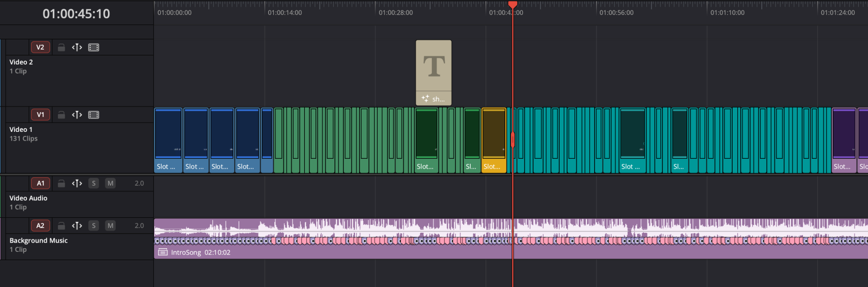The height and width of the screenshot is (287, 868).
Task: Click the Video 2 track name
Action: (x=21, y=62)
